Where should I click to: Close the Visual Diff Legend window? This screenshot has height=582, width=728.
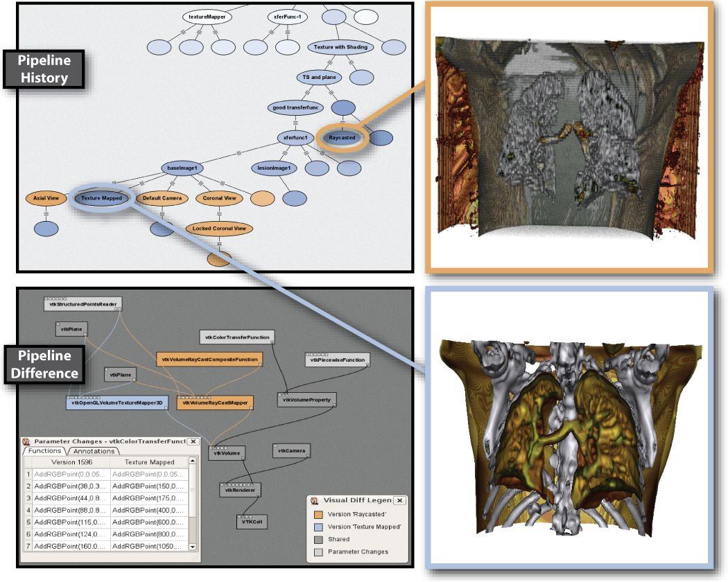pos(401,500)
